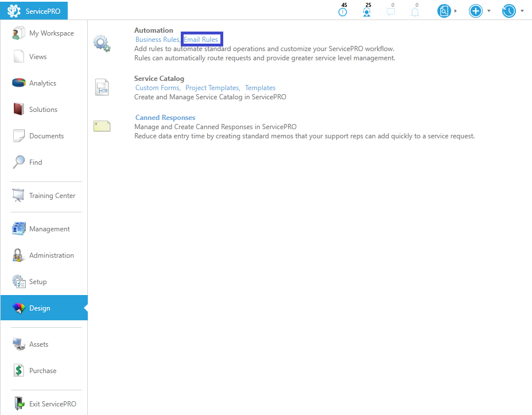Open Training Center label
This screenshot has height=415, width=532.
pos(52,196)
